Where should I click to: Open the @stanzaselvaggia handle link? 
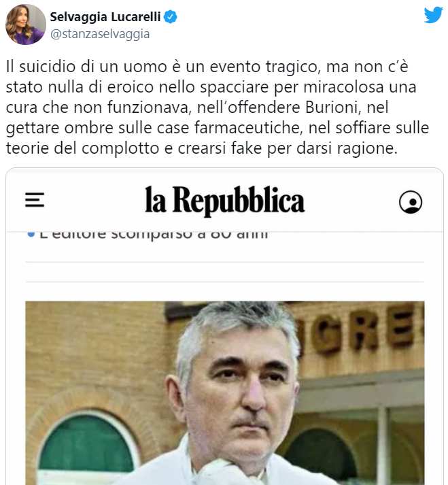[x=100, y=34]
